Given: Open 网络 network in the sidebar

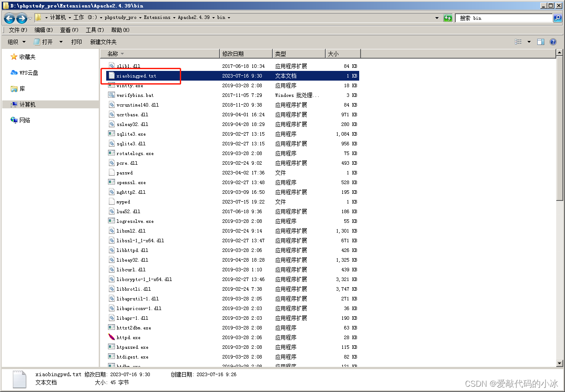Looking at the screenshot, I should point(20,120).
